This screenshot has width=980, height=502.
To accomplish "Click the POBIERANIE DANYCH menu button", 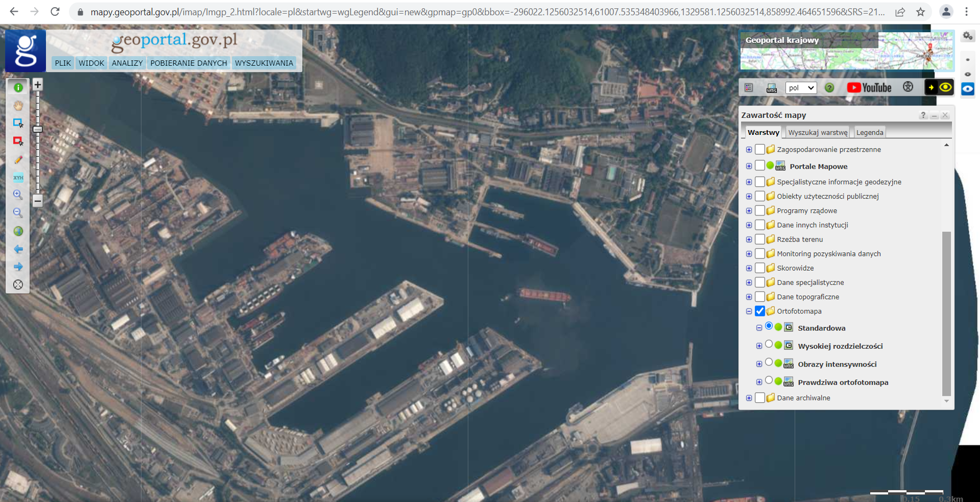I will (188, 63).
